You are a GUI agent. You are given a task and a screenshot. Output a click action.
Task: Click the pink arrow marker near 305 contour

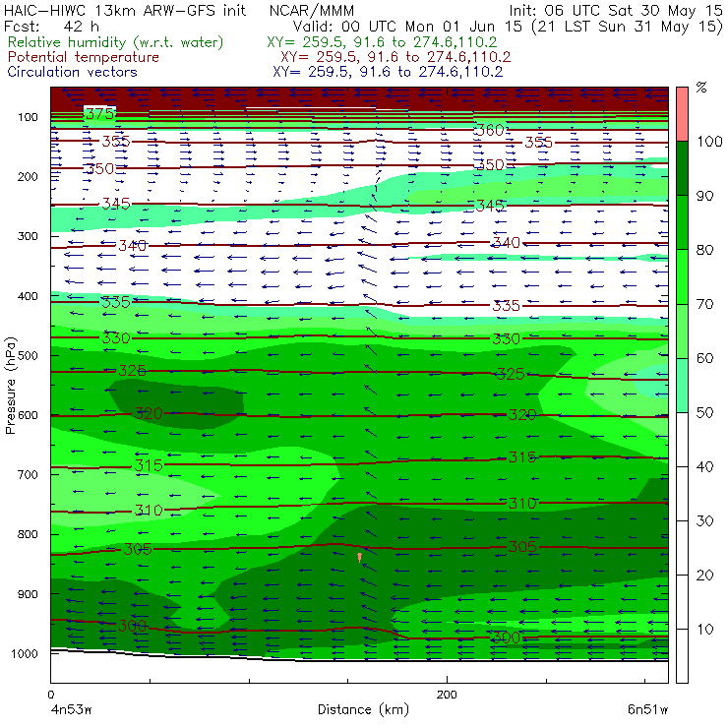tap(359, 557)
